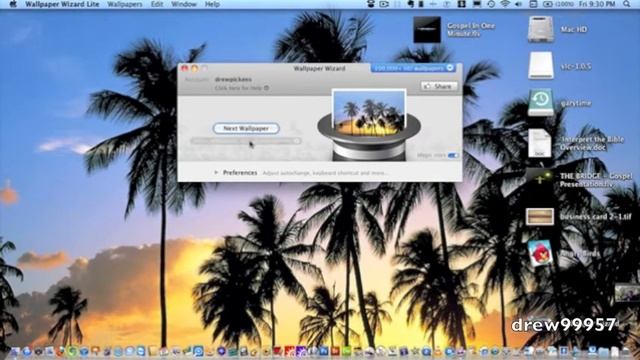
Task: Select the Mac HD drive icon
Action: click(x=540, y=29)
